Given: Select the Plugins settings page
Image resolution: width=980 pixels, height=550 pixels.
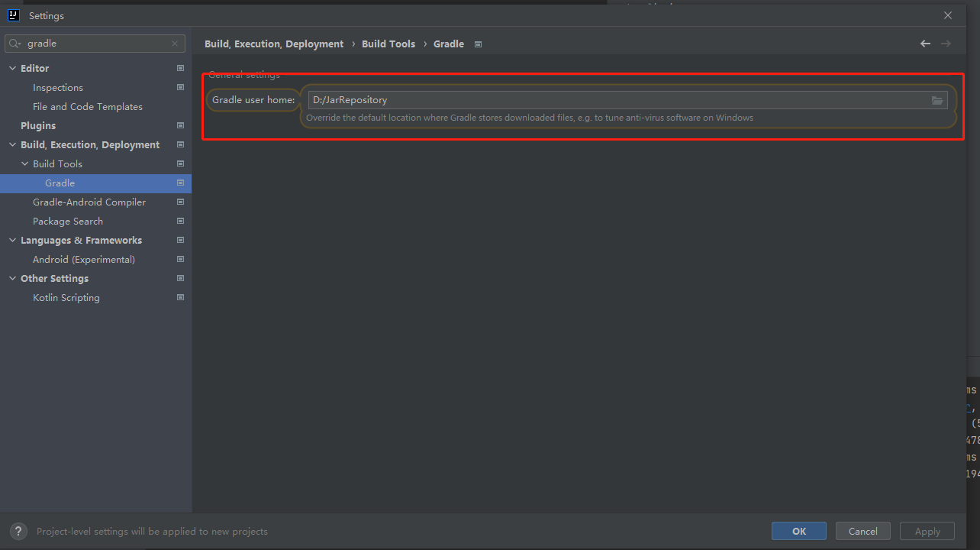Looking at the screenshot, I should pos(38,125).
